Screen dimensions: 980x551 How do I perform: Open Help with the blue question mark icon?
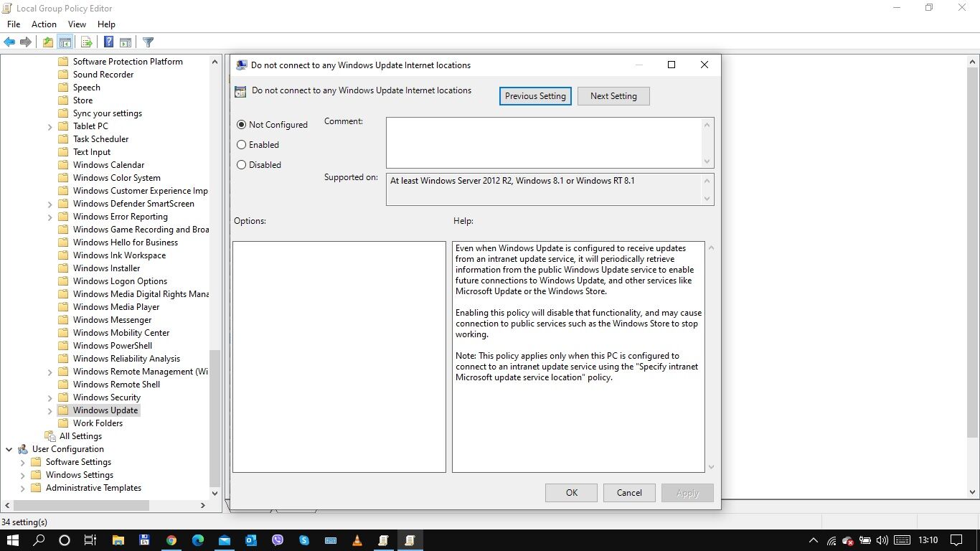108,42
